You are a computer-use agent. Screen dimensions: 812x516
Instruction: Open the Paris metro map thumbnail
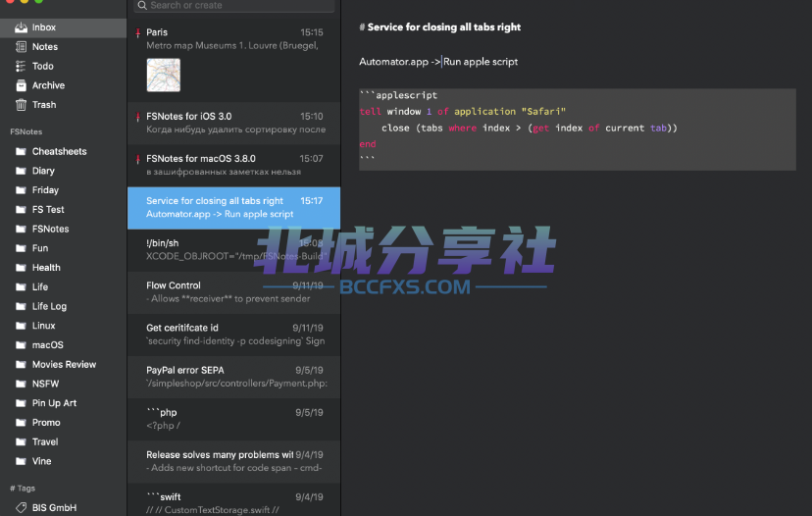(164, 76)
